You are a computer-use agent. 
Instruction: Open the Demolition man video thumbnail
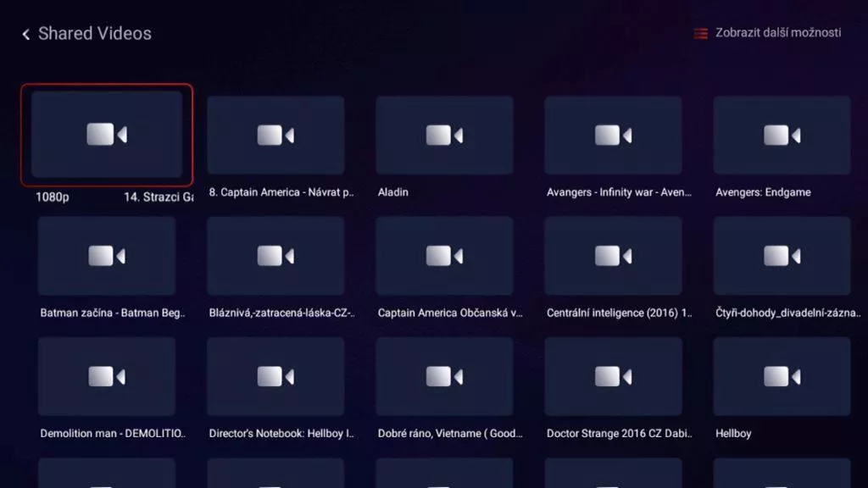[x=107, y=376]
